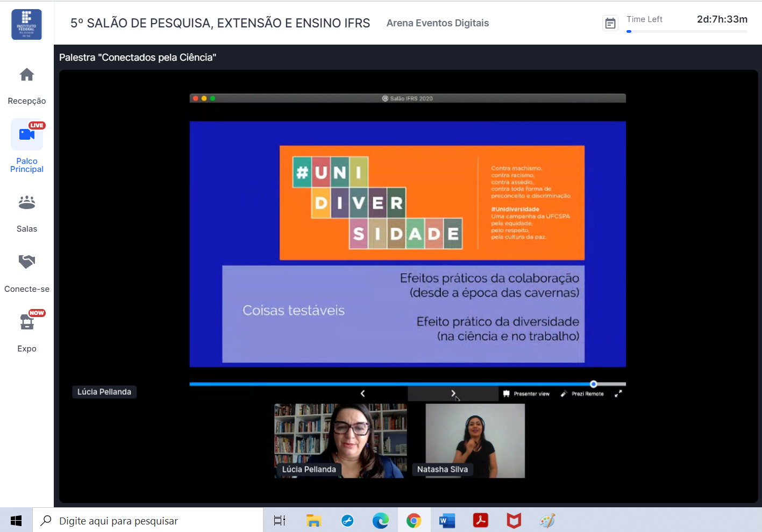Image resolution: width=762 pixels, height=532 pixels.
Task: Advance to the next Prezi slide
Action: 453,394
